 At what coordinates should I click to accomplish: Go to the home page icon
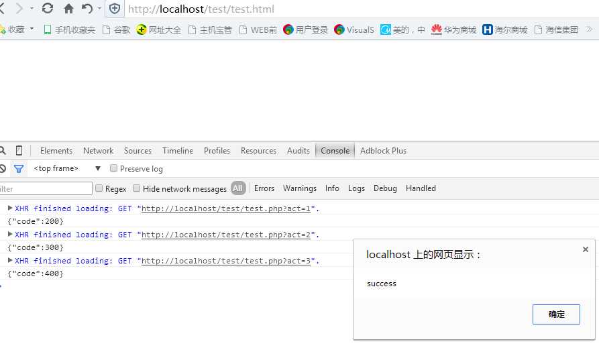tap(68, 9)
